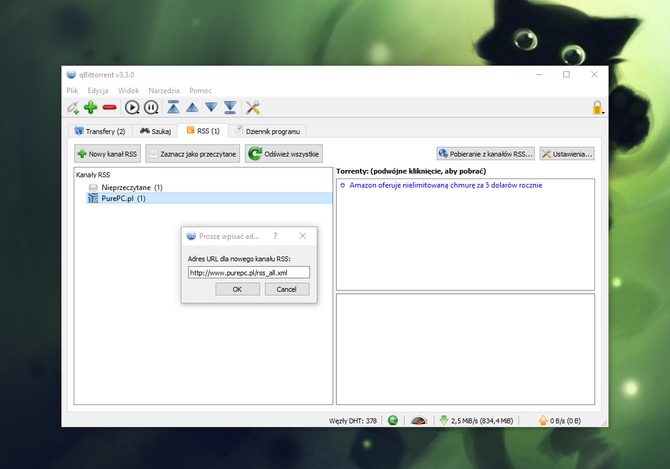Open the Amazon unlimited cloud article entry

click(446, 185)
